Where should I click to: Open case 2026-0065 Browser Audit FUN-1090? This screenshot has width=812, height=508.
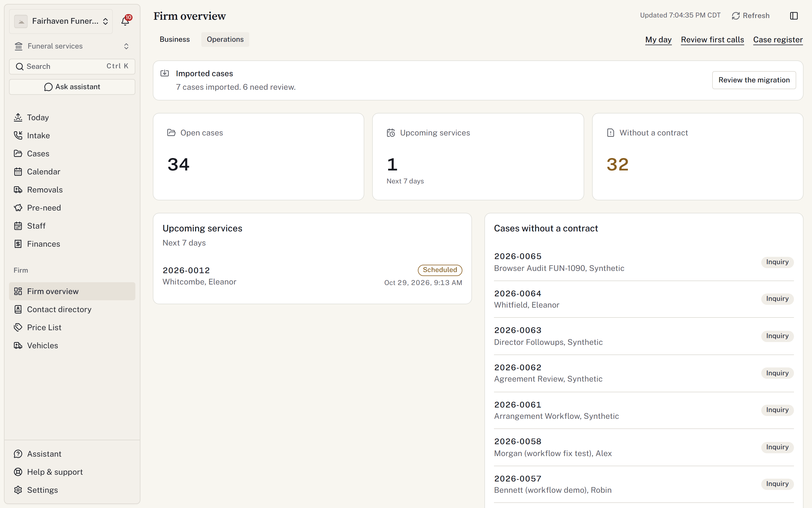644,262
